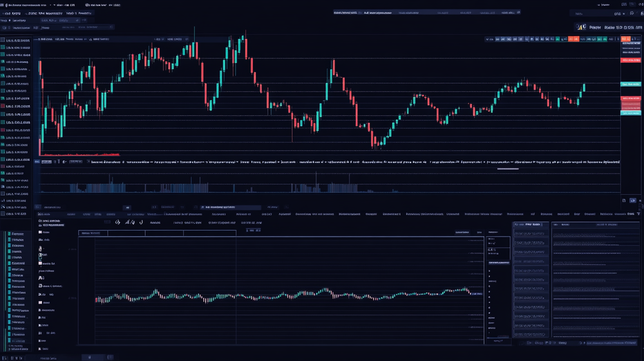
Task: Click the teal price label on the right price axis
Action: click(630, 84)
